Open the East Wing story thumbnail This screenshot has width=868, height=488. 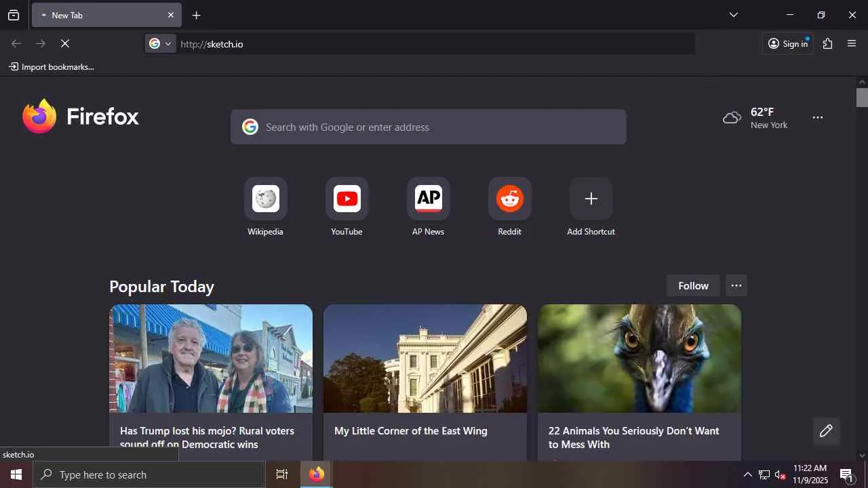tap(425, 359)
